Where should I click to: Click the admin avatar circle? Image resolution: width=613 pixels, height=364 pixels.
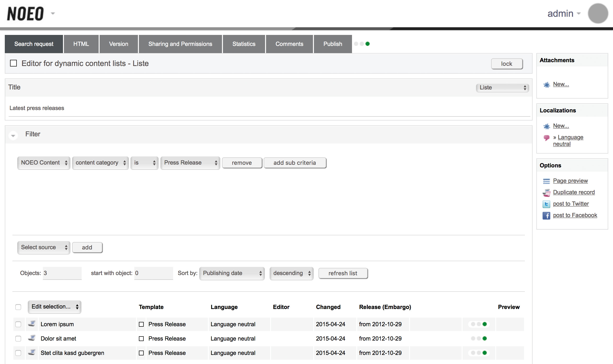598,13
